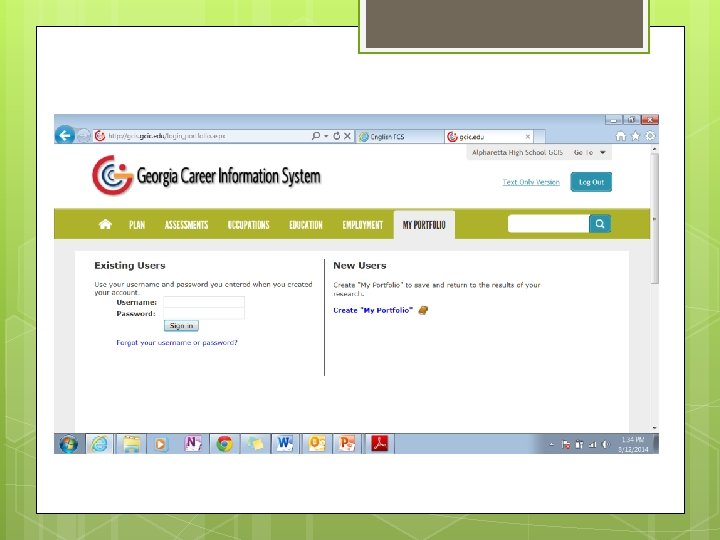
Task: Open Favorites star icon
Action: [636, 136]
